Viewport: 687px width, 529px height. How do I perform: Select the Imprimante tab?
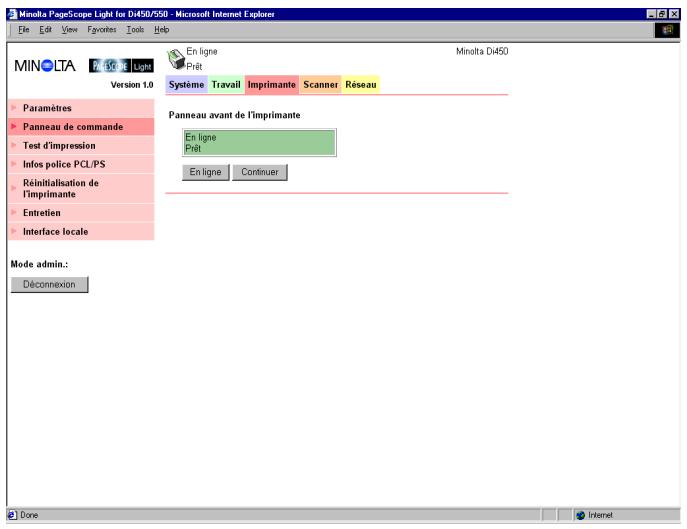tap(272, 85)
